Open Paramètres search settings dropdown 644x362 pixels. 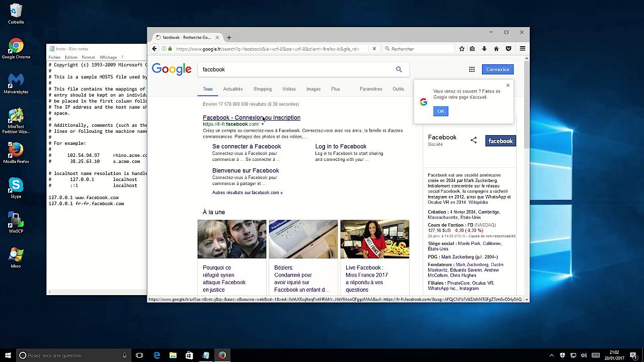pos(371,89)
